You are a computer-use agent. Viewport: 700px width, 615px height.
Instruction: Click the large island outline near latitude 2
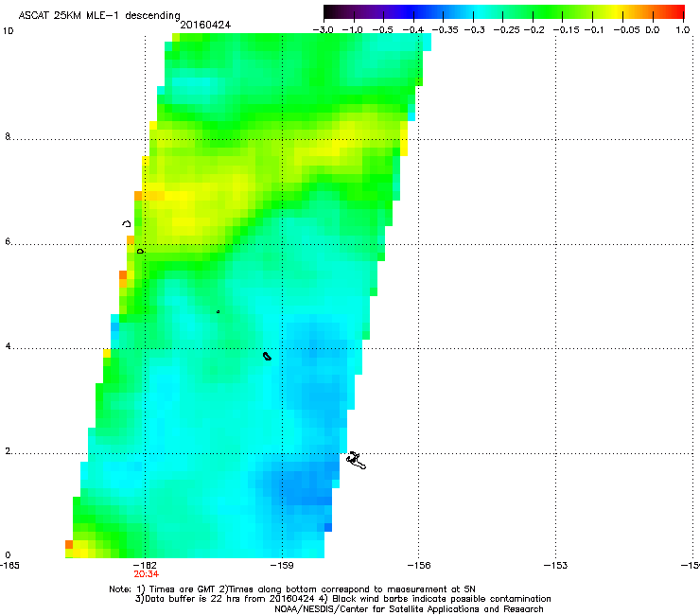coord(356,461)
